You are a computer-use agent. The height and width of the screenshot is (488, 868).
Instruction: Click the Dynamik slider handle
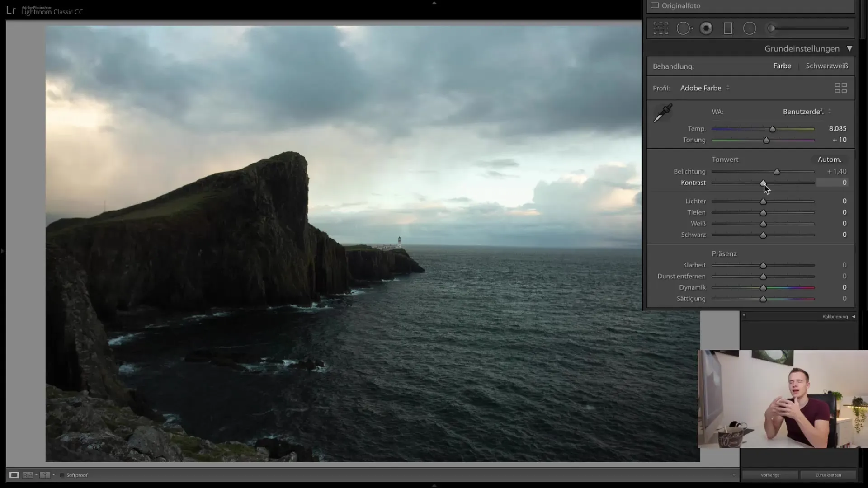click(763, 288)
